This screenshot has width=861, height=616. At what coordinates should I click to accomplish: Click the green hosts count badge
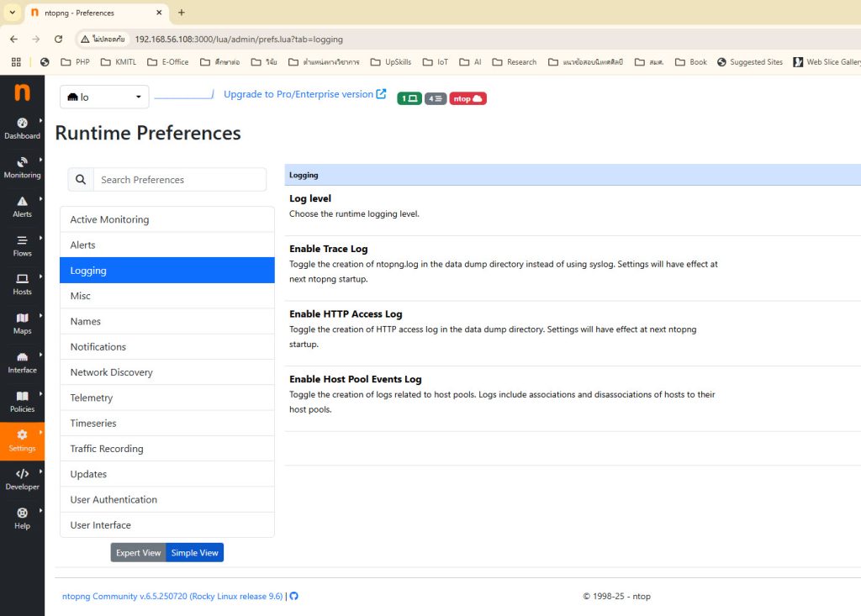[x=409, y=98]
